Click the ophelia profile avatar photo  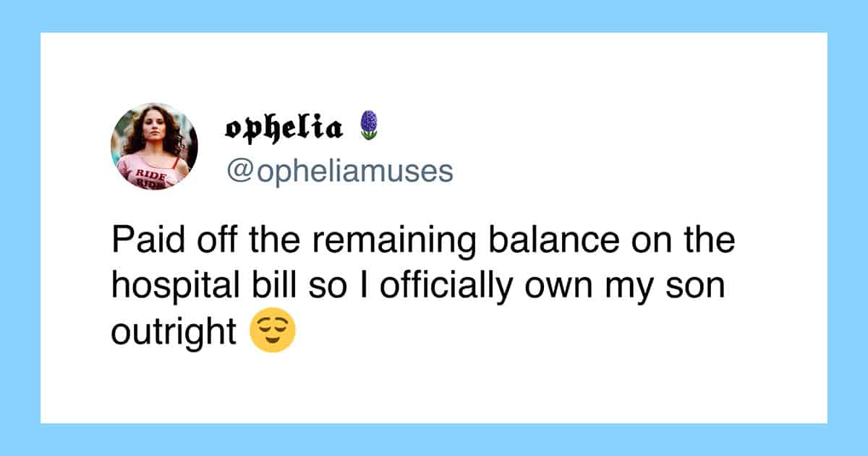pyautogui.click(x=154, y=146)
